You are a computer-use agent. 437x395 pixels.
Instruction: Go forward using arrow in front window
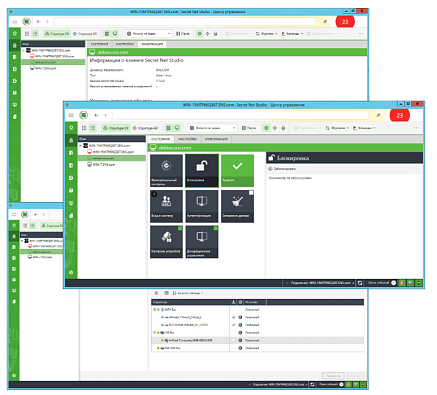coord(105,115)
